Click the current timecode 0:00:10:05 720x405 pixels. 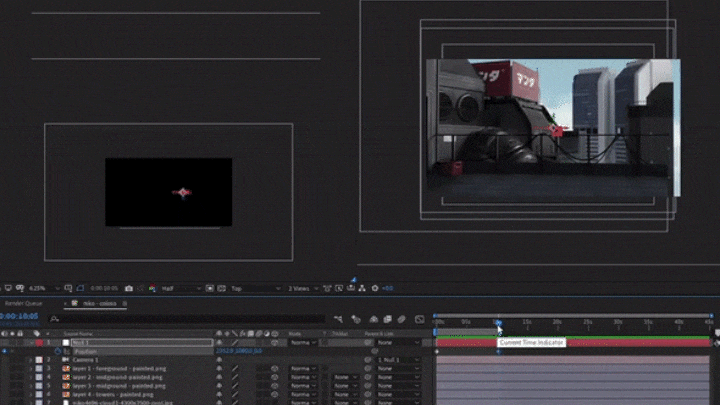19,316
